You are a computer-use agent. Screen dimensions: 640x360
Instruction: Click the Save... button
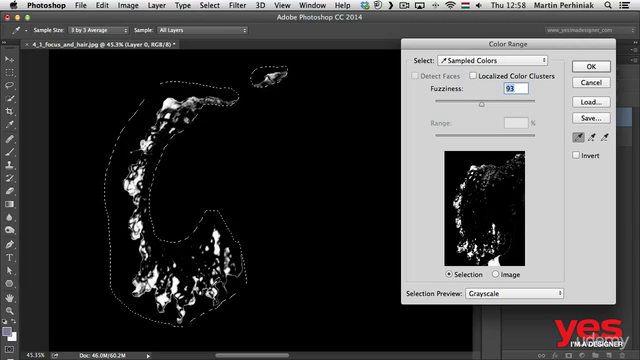[591, 118]
